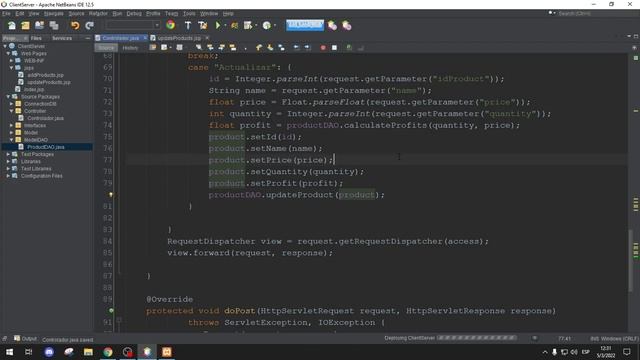Open dropdown arrow next to Run button
This screenshot has height=360, width=640.
(225, 25)
